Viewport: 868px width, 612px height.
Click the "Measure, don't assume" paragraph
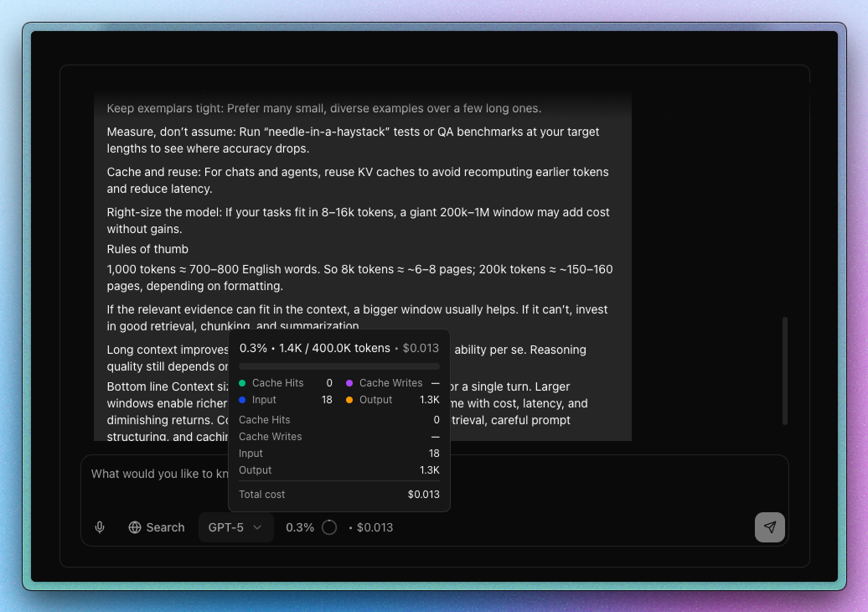click(x=354, y=140)
